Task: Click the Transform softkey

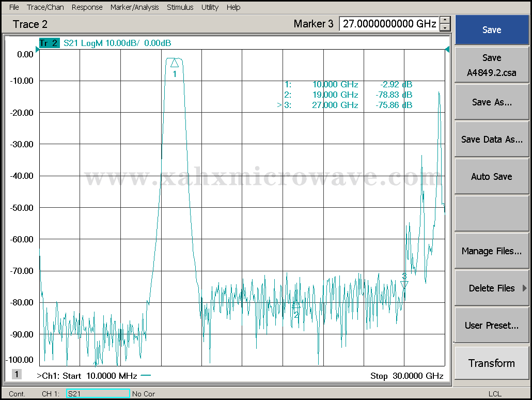Action: tap(492, 363)
